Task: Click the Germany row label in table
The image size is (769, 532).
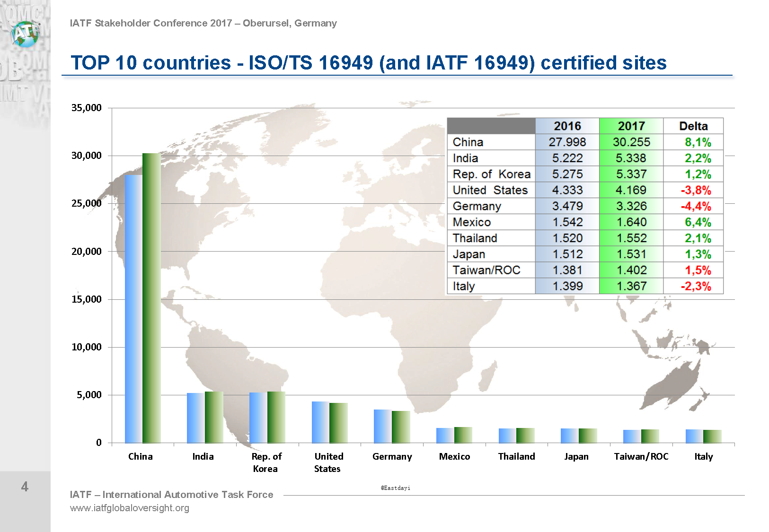Action: coord(477,207)
